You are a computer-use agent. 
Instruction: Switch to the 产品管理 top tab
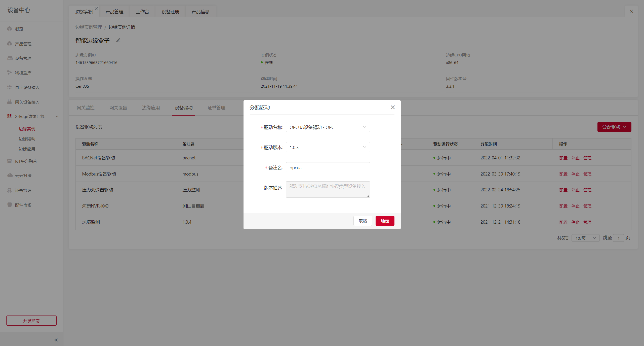coord(114,12)
